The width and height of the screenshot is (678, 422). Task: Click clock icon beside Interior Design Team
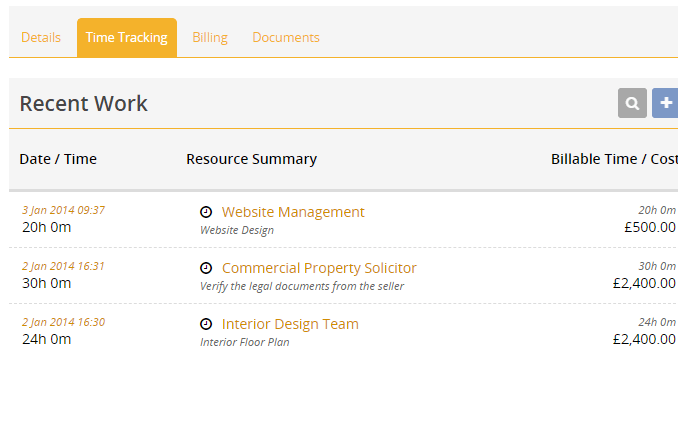tap(206, 324)
